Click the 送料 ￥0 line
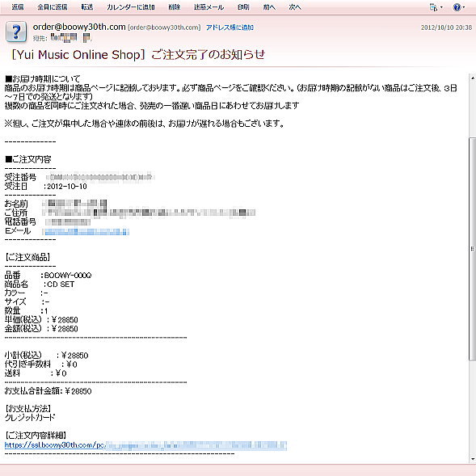The height and width of the screenshot is (476, 476). click(x=36, y=373)
